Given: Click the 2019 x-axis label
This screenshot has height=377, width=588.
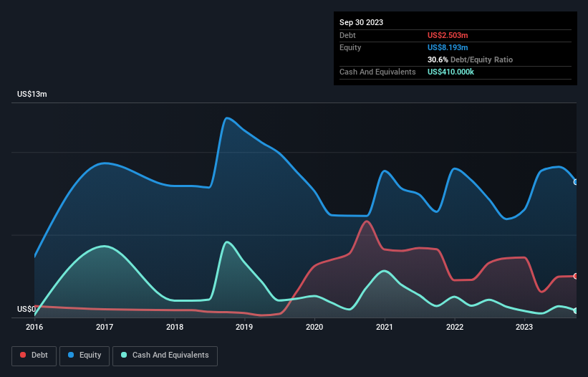Looking at the screenshot, I should pos(244,327).
